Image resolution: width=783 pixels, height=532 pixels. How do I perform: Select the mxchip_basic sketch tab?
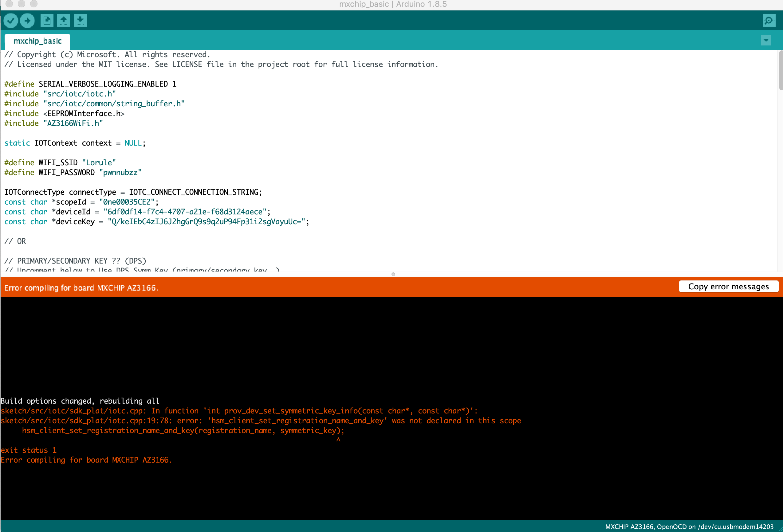37,41
